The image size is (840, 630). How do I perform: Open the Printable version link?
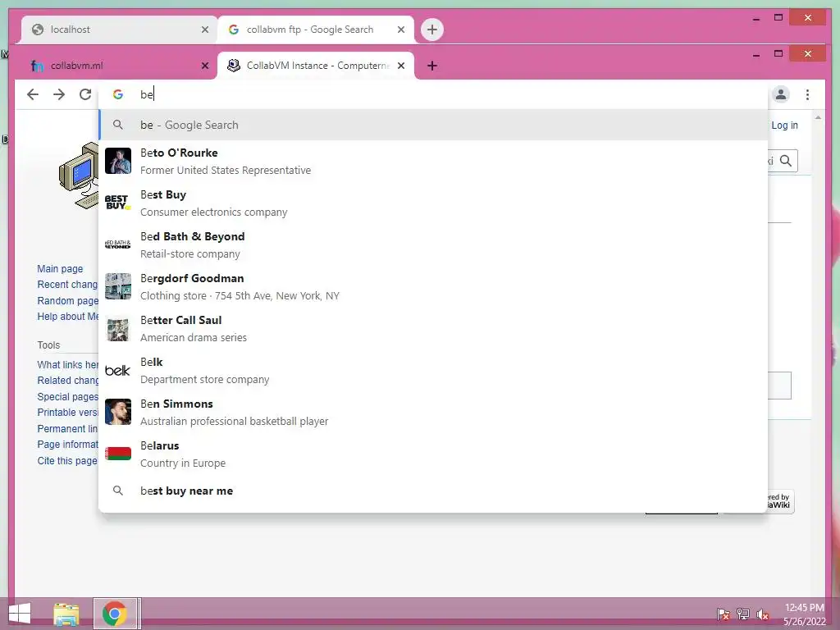pyautogui.click(x=67, y=413)
